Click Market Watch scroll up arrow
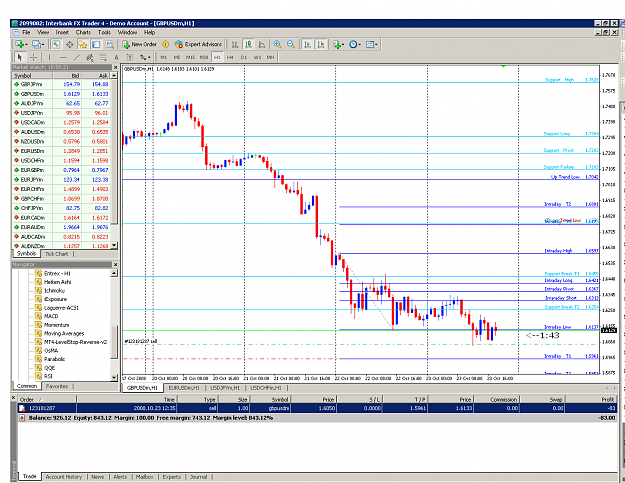The image size is (625, 483). point(114,75)
